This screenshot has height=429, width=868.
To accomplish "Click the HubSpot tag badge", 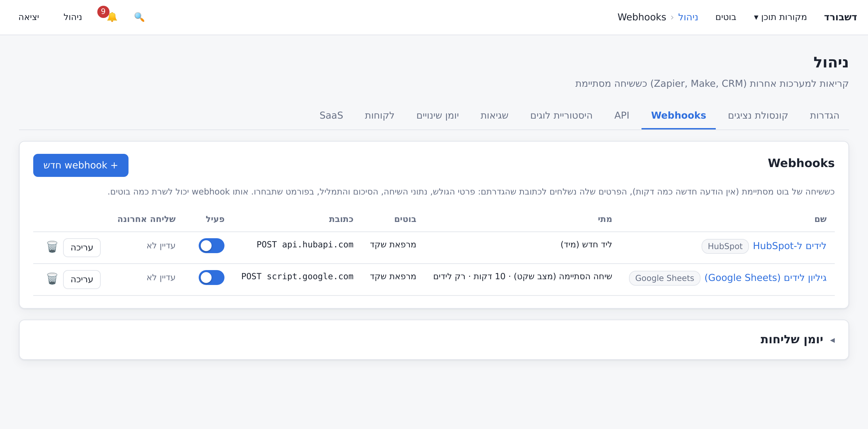I will coord(725,246).
